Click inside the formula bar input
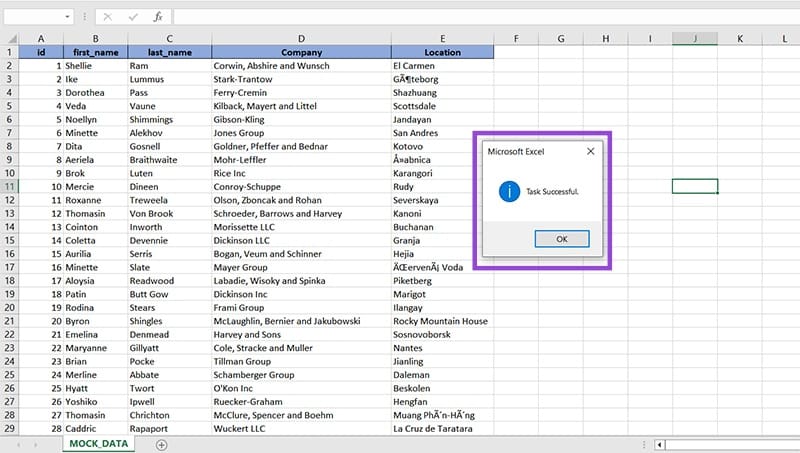The image size is (800, 453). (x=480, y=17)
